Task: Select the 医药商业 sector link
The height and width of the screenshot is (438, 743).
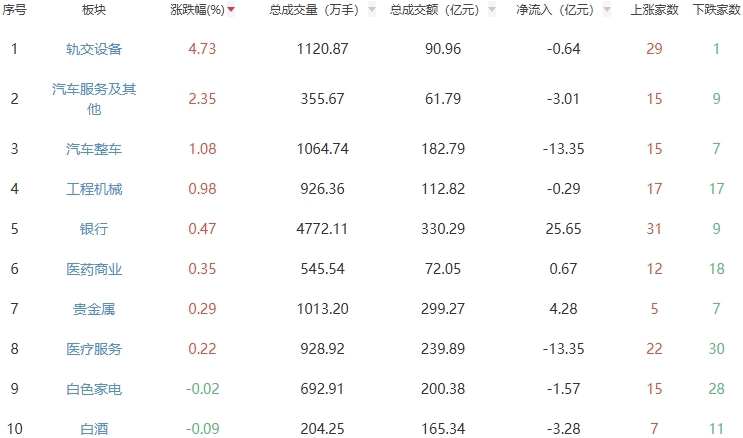Action: point(94,269)
